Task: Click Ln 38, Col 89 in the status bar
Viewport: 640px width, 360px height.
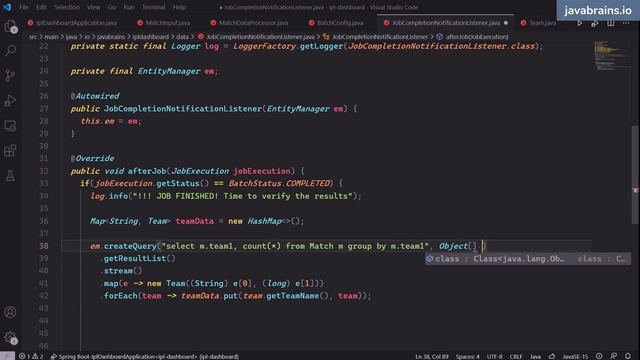Action: [x=432, y=356]
